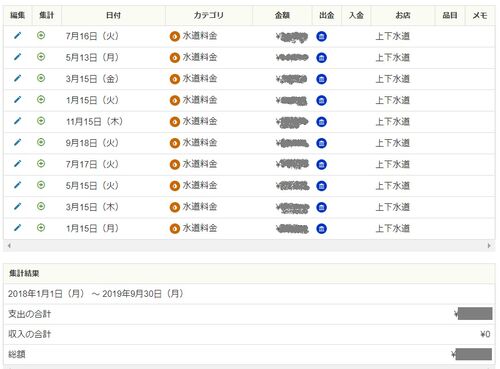Sort by the 日付 column header
The image size is (500, 369).
click(113, 15)
